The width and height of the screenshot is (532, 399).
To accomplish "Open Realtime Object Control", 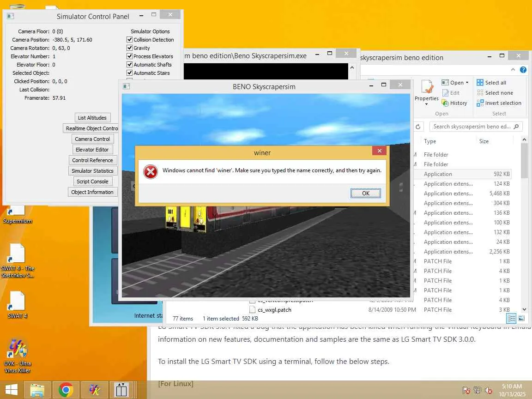I will click(91, 128).
